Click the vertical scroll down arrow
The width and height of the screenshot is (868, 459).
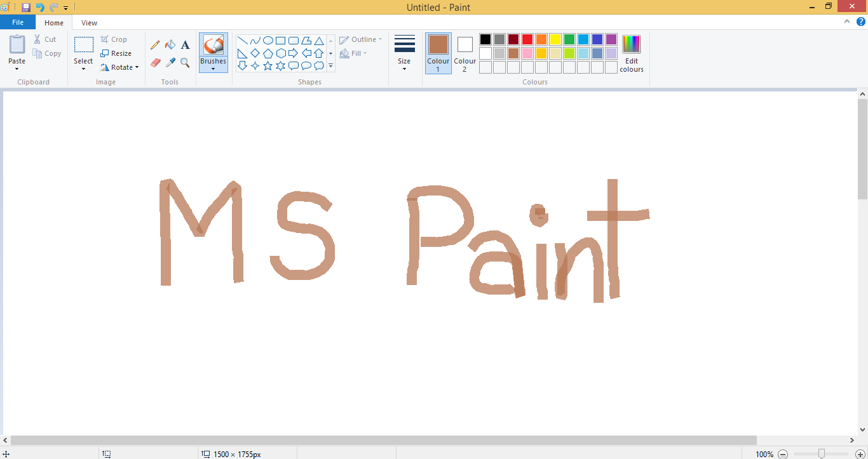click(x=862, y=430)
